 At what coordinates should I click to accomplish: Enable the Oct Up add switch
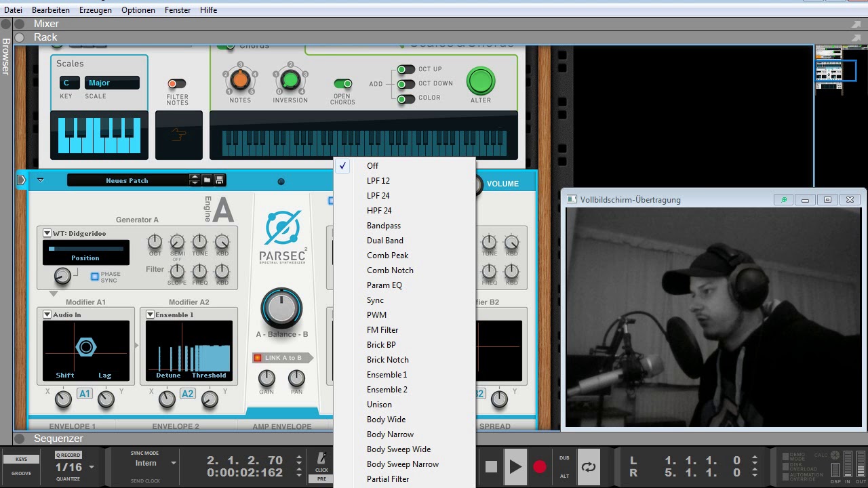point(406,69)
